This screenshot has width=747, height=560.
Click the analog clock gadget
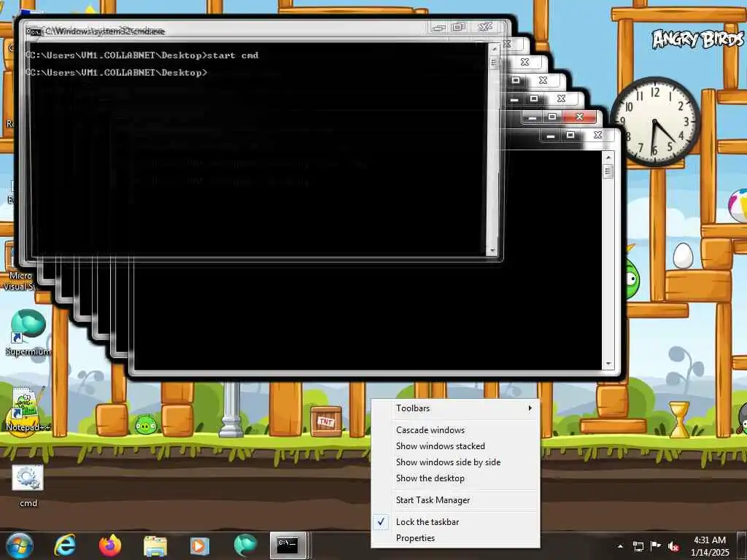pos(655,122)
